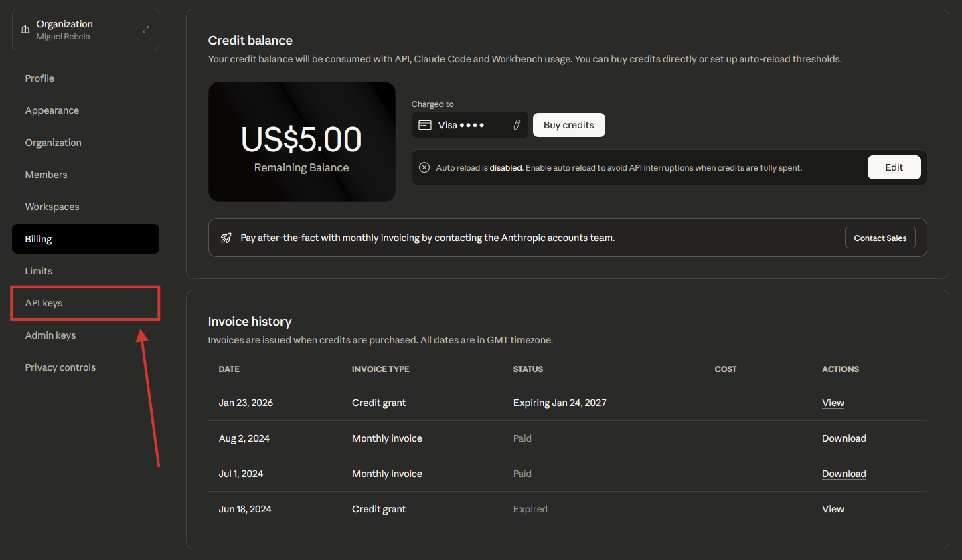The width and height of the screenshot is (962, 560).
Task: Select Members in the sidebar
Action: (46, 174)
